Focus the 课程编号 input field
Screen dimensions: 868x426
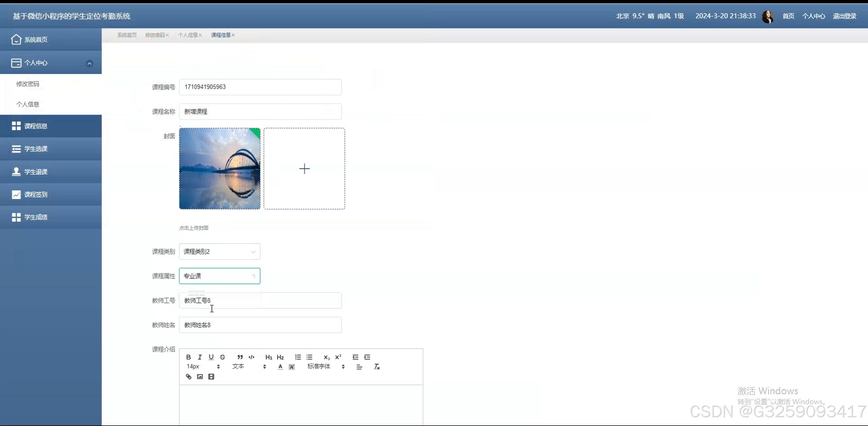click(260, 87)
